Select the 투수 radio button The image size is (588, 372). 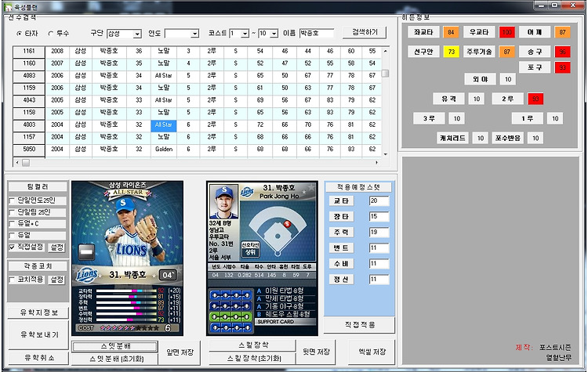51,34
